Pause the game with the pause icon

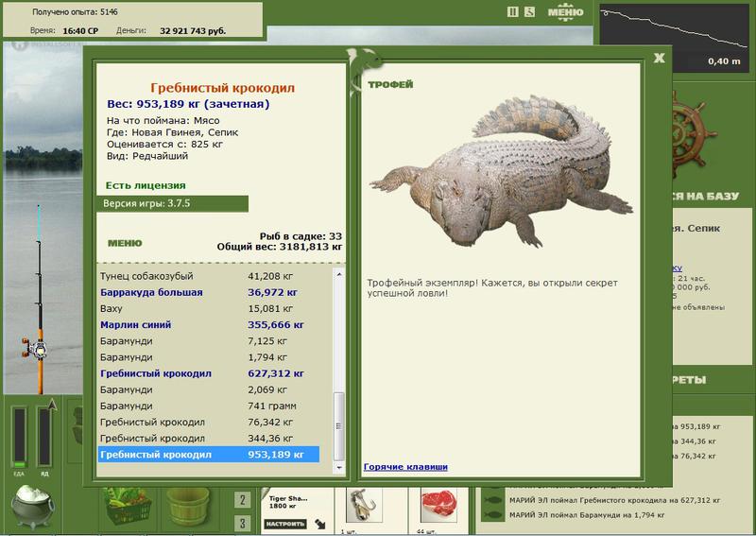(x=512, y=11)
